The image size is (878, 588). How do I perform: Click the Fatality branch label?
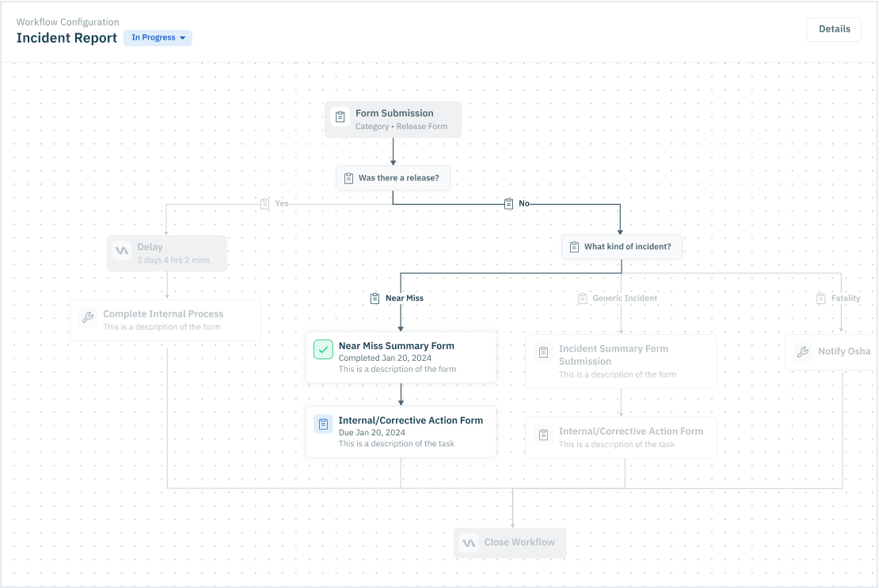(x=846, y=298)
